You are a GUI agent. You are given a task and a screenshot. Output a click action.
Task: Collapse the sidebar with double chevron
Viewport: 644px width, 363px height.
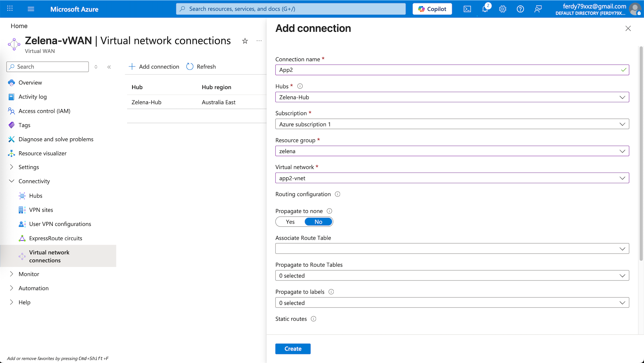109,67
